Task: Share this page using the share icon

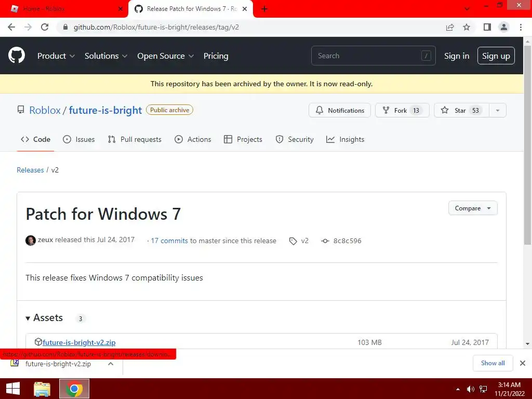Action: [450, 27]
